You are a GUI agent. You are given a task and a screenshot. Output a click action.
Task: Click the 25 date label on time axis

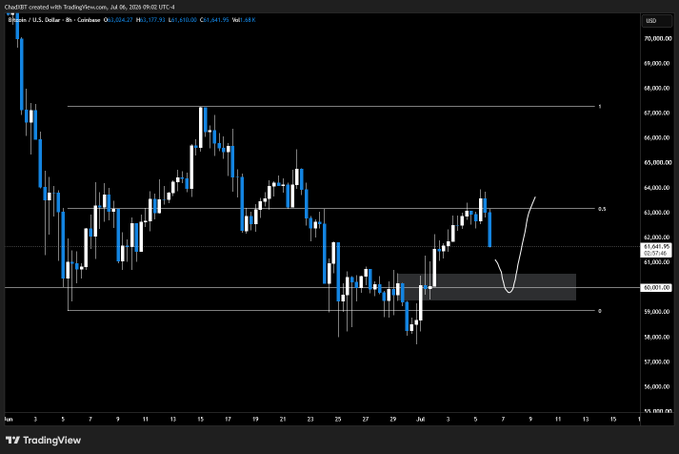pyautogui.click(x=338, y=419)
